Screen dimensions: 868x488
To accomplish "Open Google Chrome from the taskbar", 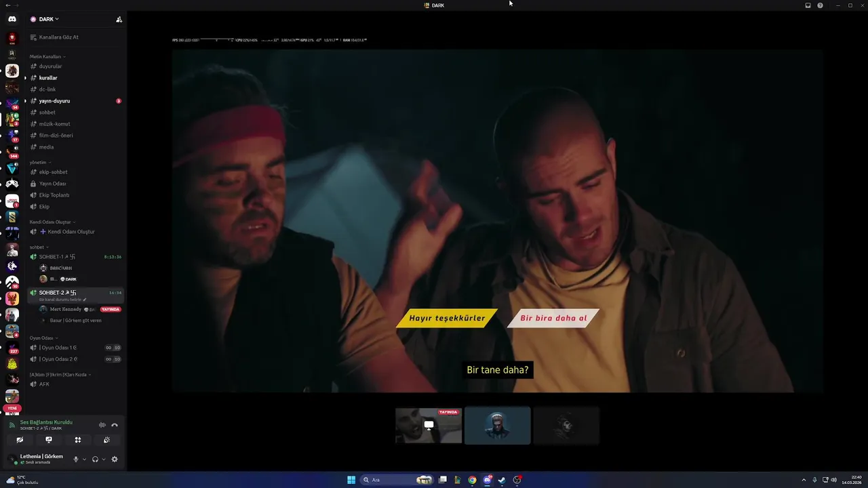I will pyautogui.click(x=472, y=480).
